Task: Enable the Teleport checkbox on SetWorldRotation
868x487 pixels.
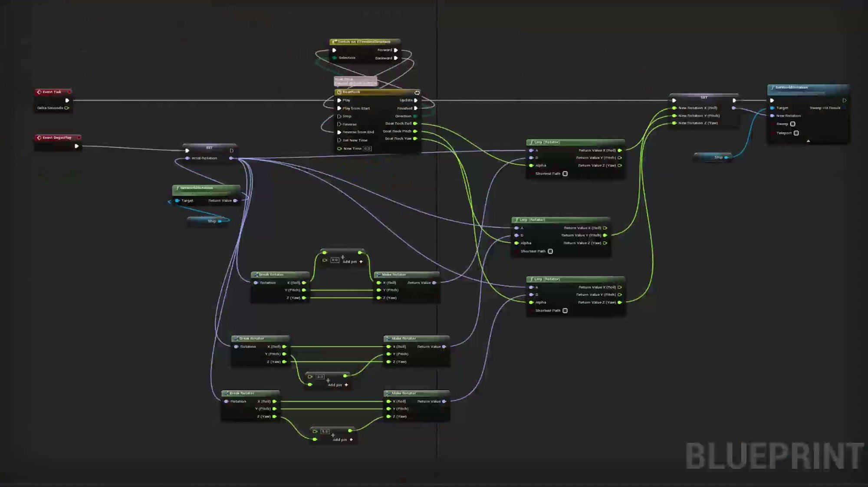Action: (x=796, y=133)
